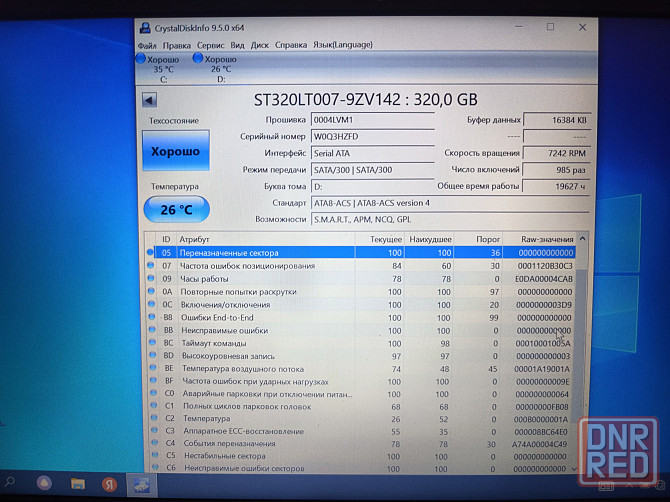Open File Explorer from the taskbar
The height and width of the screenshot is (502, 670).
[x=78, y=484]
